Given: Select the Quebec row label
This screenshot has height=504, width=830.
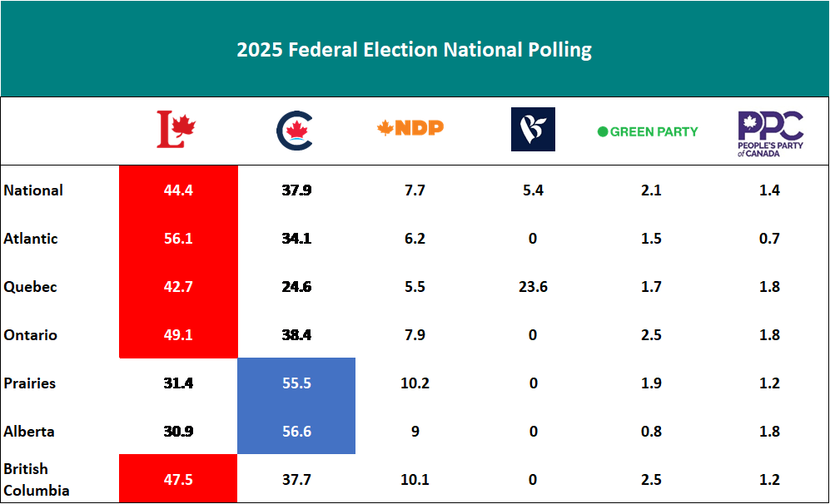Looking at the screenshot, I should (x=30, y=287).
